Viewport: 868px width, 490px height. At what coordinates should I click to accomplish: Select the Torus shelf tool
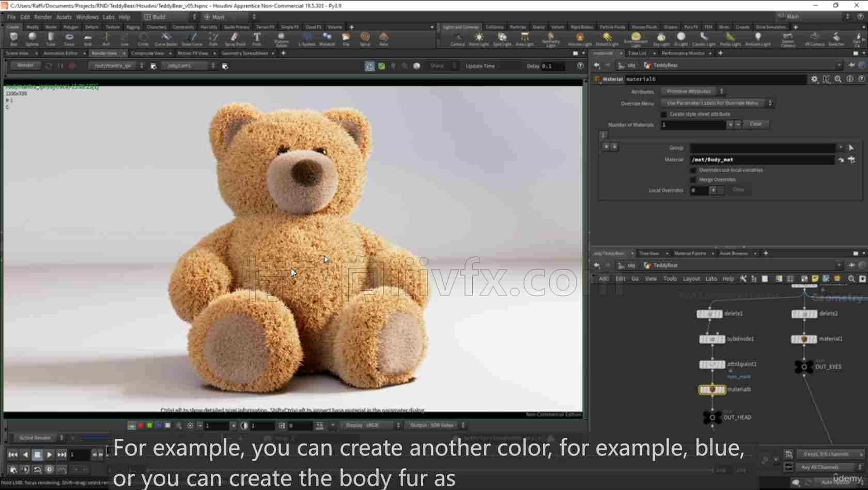click(x=69, y=39)
